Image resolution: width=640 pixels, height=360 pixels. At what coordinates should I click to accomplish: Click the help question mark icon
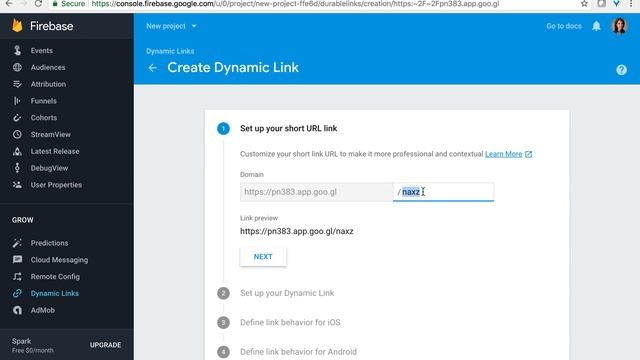(x=621, y=70)
